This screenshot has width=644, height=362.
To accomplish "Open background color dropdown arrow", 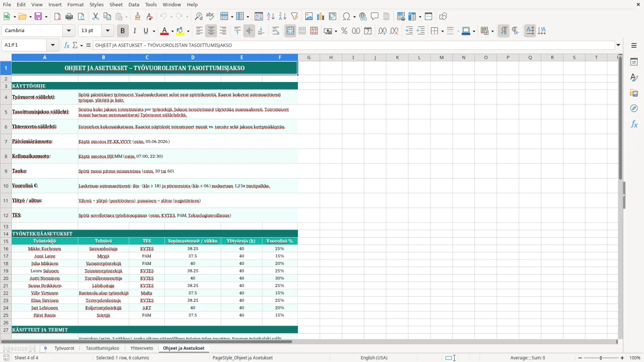I will [x=188, y=31].
